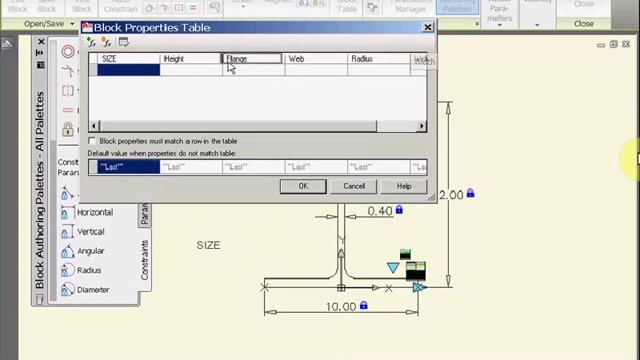
Task: Click the Web column header
Action: pos(316,59)
